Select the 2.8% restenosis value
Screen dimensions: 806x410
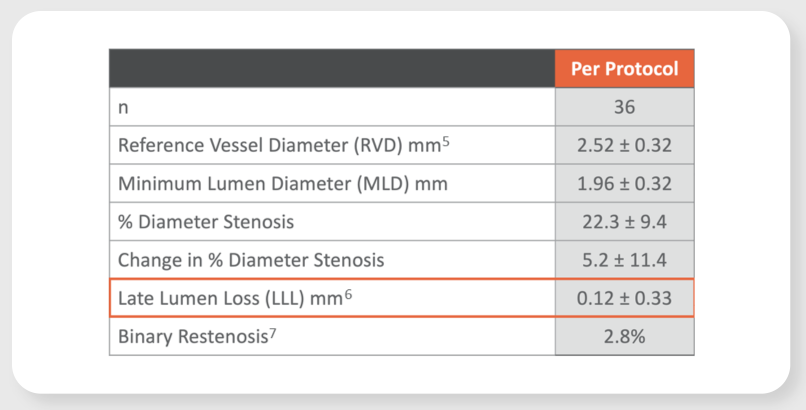(624, 336)
